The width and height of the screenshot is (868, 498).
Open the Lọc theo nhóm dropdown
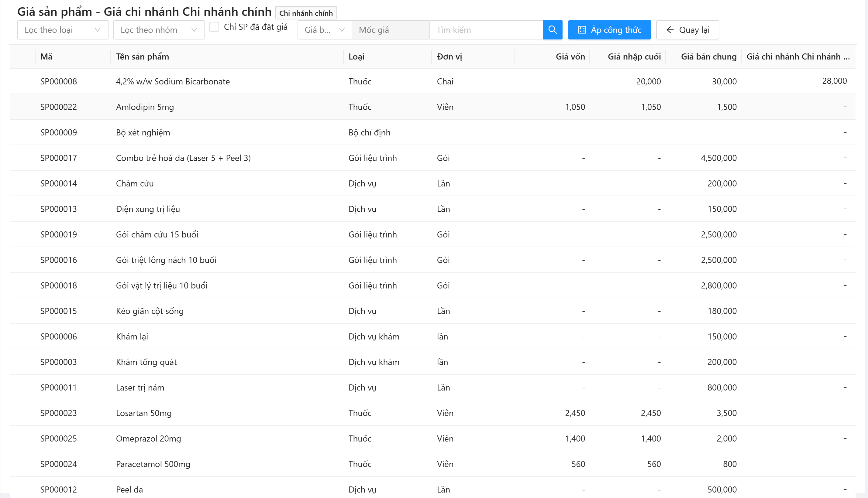tap(159, 30)
